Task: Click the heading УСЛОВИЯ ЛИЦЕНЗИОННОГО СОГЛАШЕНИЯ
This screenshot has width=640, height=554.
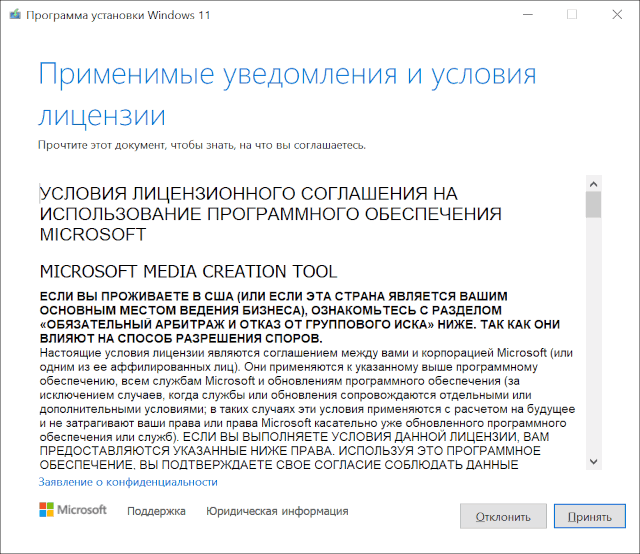Action: 271,214
